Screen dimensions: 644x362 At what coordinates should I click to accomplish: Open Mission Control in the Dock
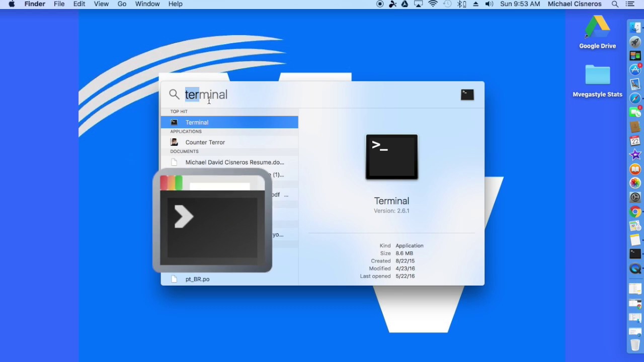pyautogui.click(x=635, y=56)
